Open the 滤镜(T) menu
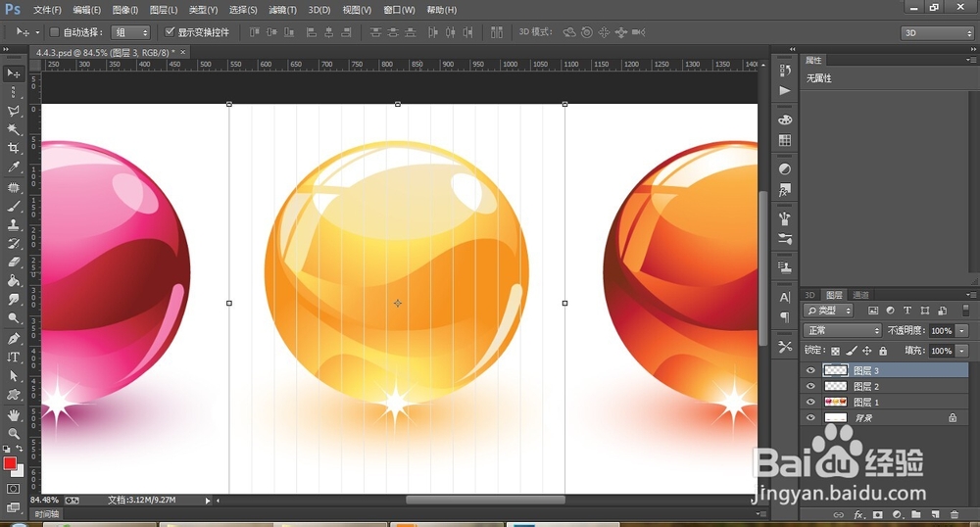980x527 pixels. pyautogui.click(x=282, y=10)
